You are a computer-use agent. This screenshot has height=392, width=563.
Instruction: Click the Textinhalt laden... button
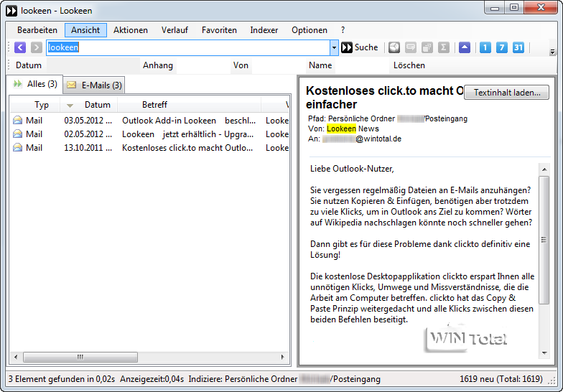point(507,92)
